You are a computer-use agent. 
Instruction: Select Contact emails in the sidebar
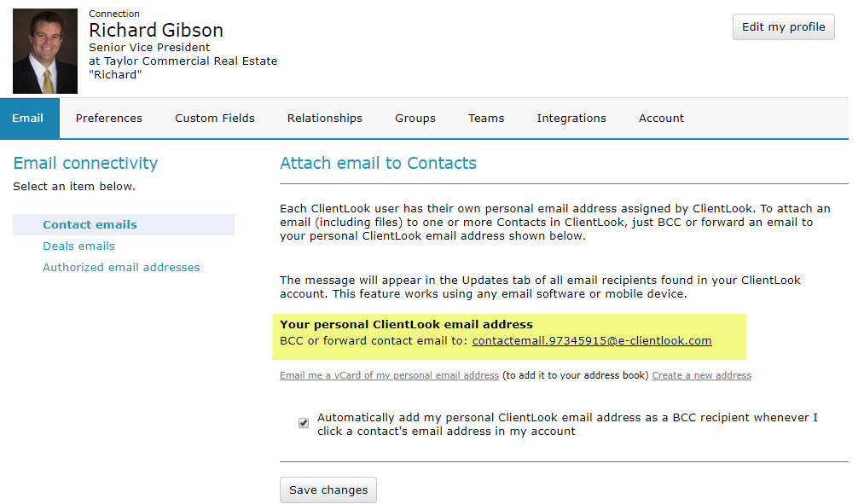(89, 223)
